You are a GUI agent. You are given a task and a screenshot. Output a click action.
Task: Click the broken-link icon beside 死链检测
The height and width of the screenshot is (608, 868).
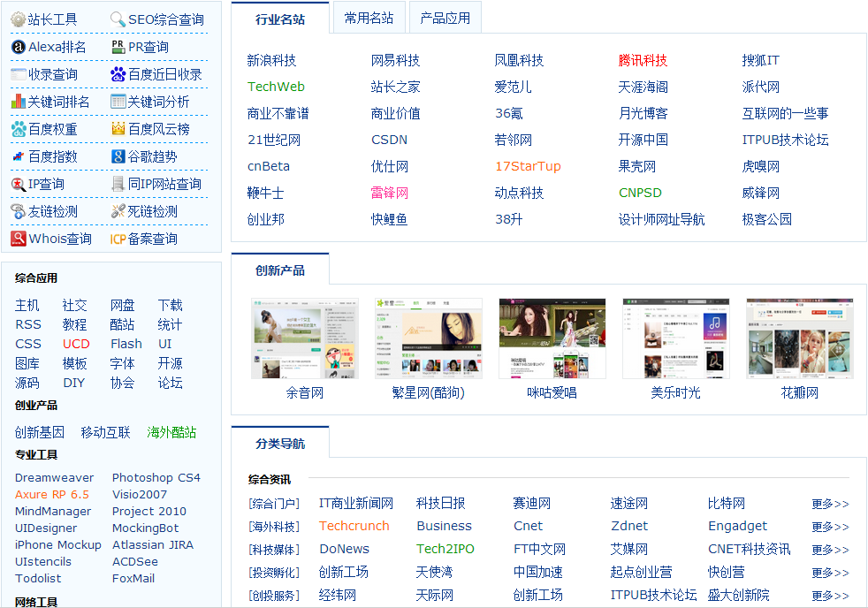tap(118, 211)
